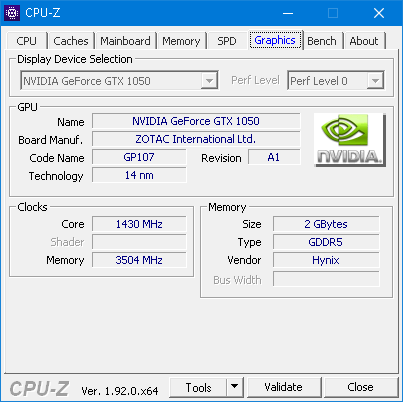The height and width of the screenshot is (402, 403).
Task: Select the Memory tab
Action: tap(181, 41)
